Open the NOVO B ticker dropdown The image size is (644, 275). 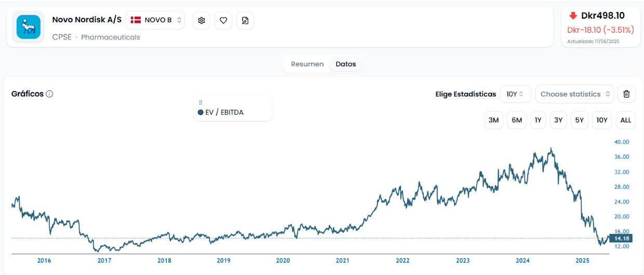coord(155,20)
